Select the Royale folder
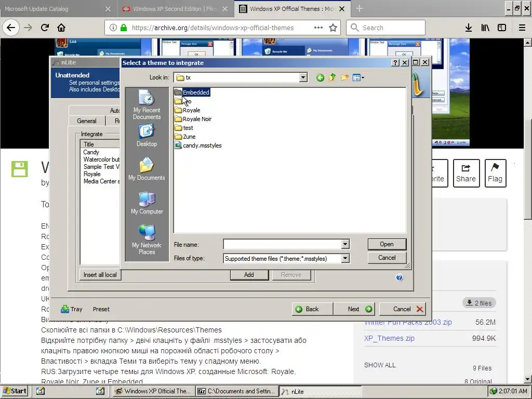532x399 pixels. pyautogui.click(x=188, y=110)
